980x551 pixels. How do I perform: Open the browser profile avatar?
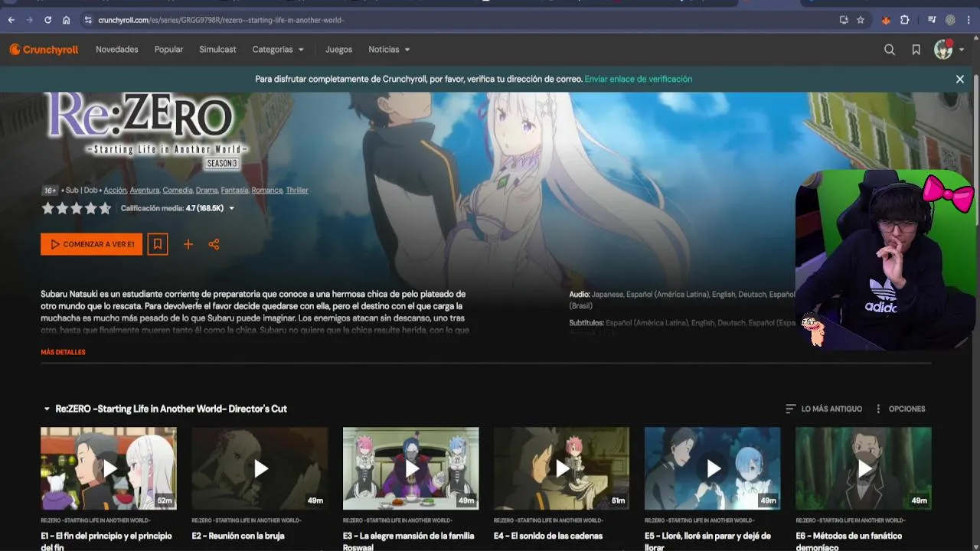pos(950,20)
